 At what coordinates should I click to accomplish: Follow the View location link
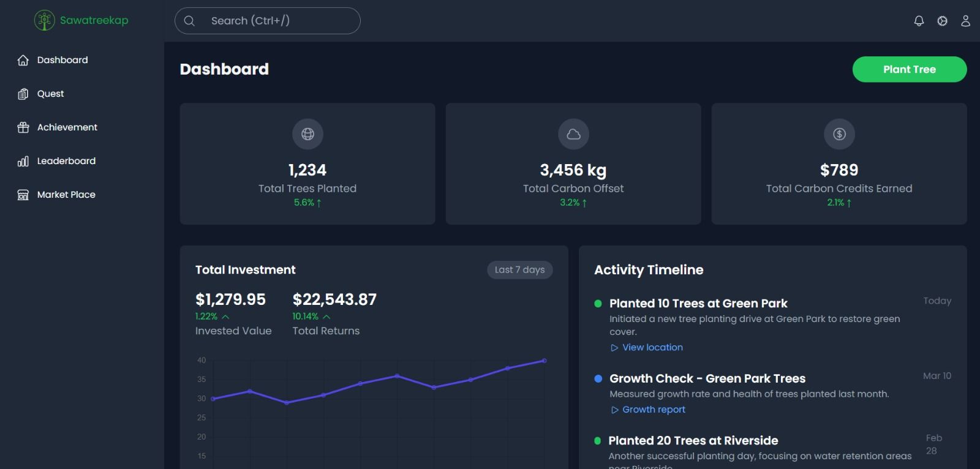point(652,347)
